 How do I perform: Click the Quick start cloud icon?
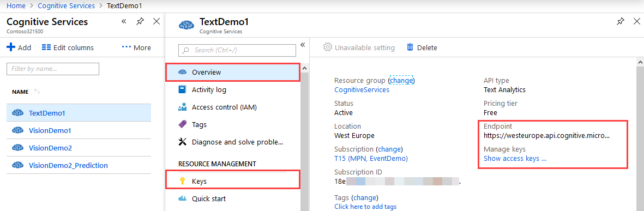tap(182, 198)
